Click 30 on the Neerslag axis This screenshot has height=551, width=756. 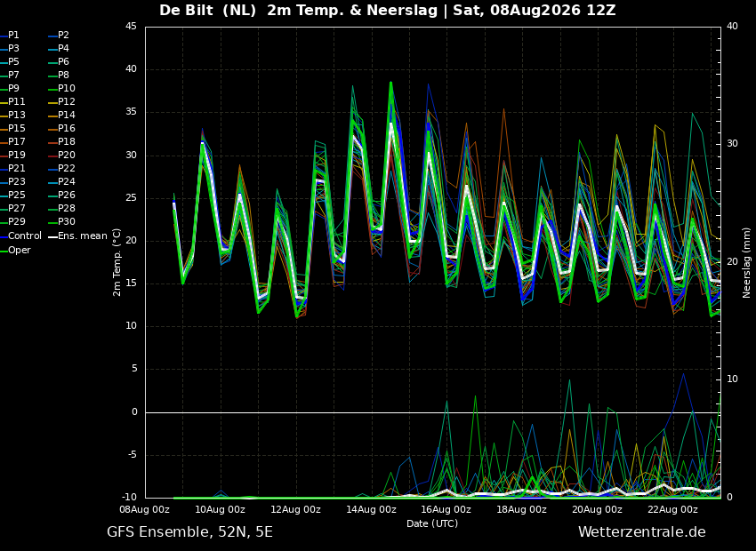pos(732,144)
